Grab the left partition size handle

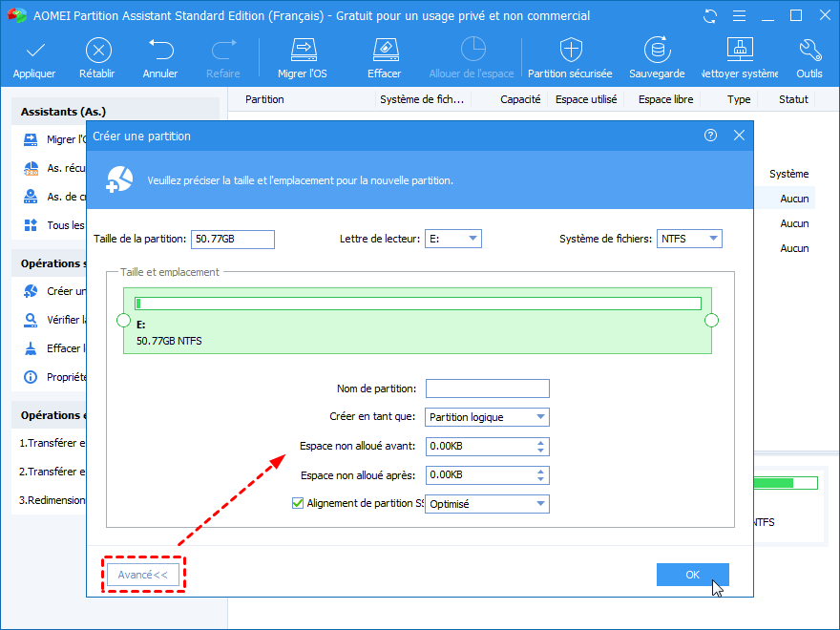(124, 321)
